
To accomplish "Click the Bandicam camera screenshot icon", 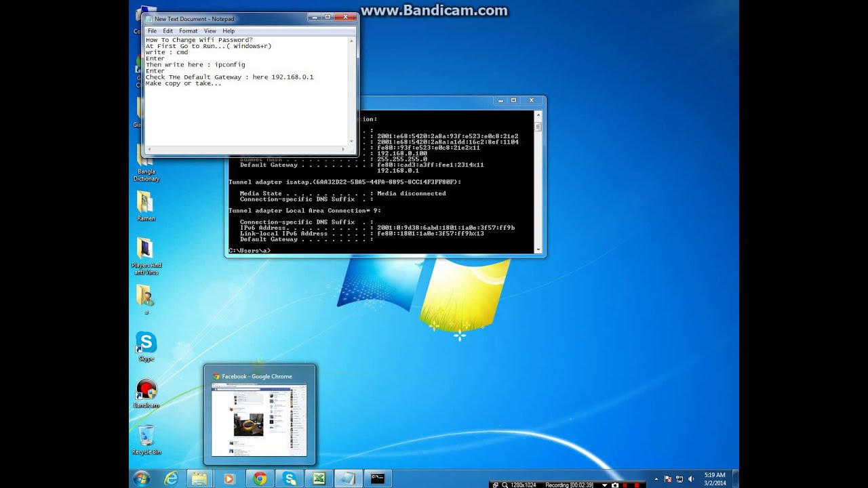I will point(615,485).
